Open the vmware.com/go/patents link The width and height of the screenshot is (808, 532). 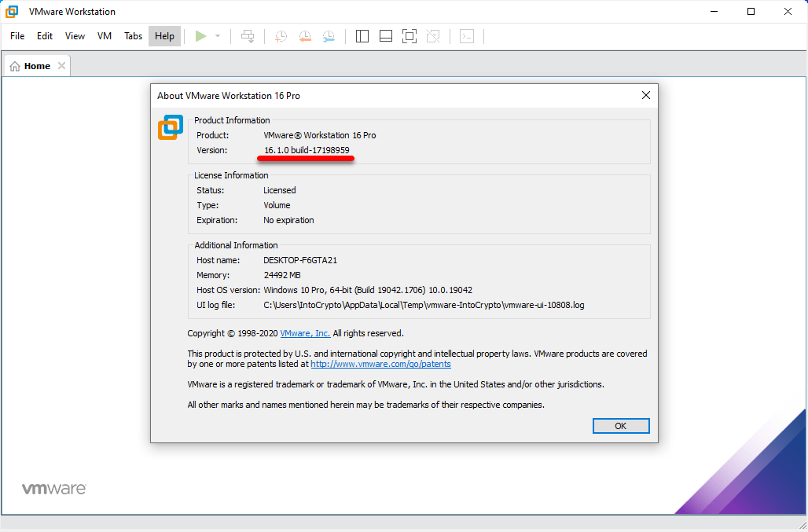(x=380, y=364)
